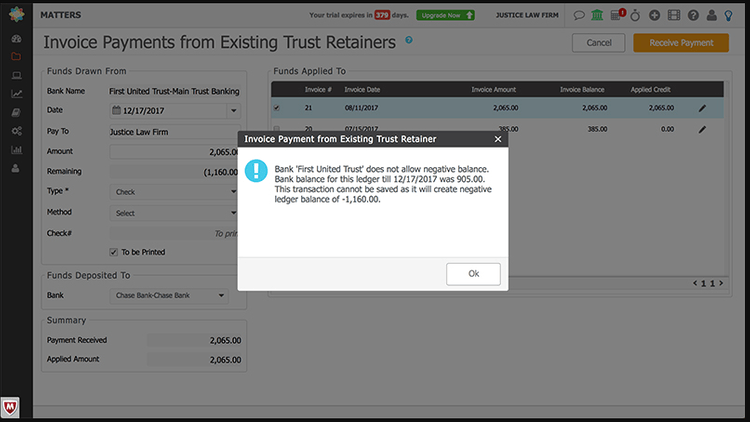Edit invoice 20 with pencil icon

pyautogui.click(x=702, y=129)
